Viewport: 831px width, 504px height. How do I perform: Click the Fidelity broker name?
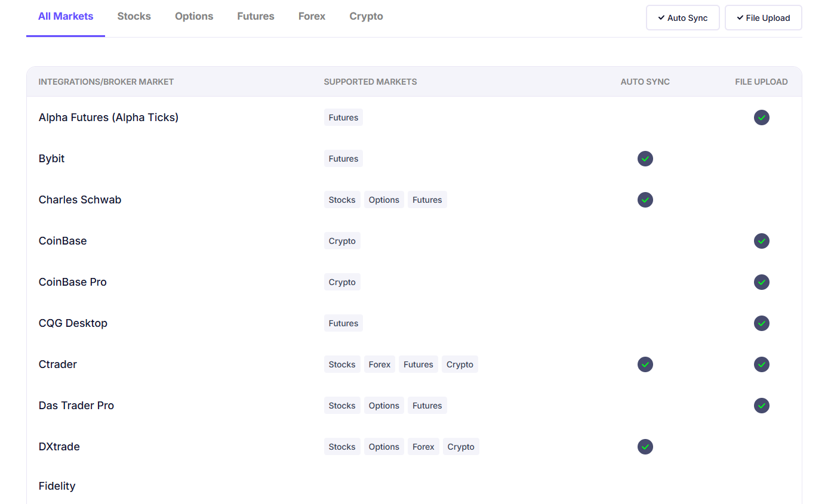[x=57, y=486]
